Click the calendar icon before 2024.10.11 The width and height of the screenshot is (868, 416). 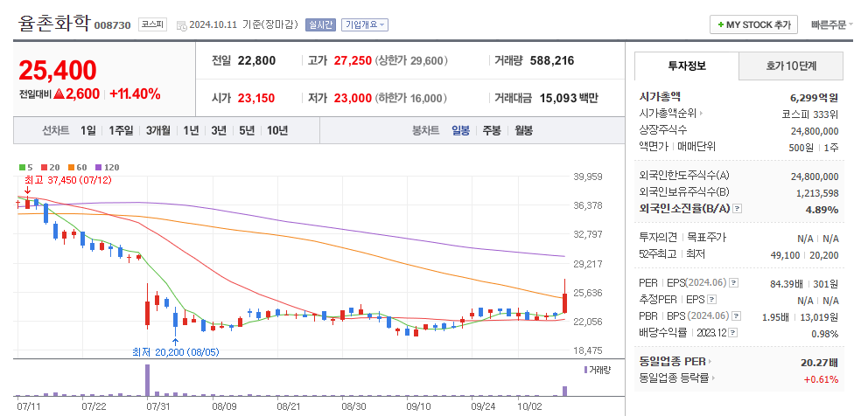click(x=182, y=25)
